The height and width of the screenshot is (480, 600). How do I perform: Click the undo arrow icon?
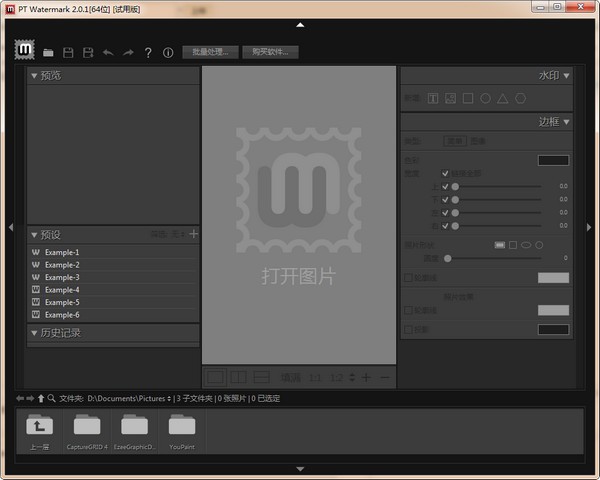[x=108, y=52]
